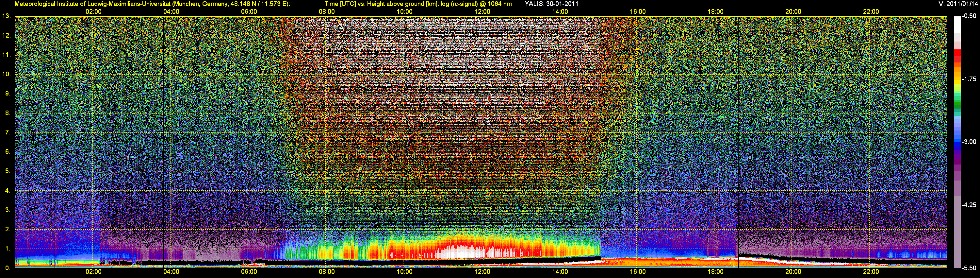Click the -3.00 color scale value

pyautogui.click(x=969, y=142)
